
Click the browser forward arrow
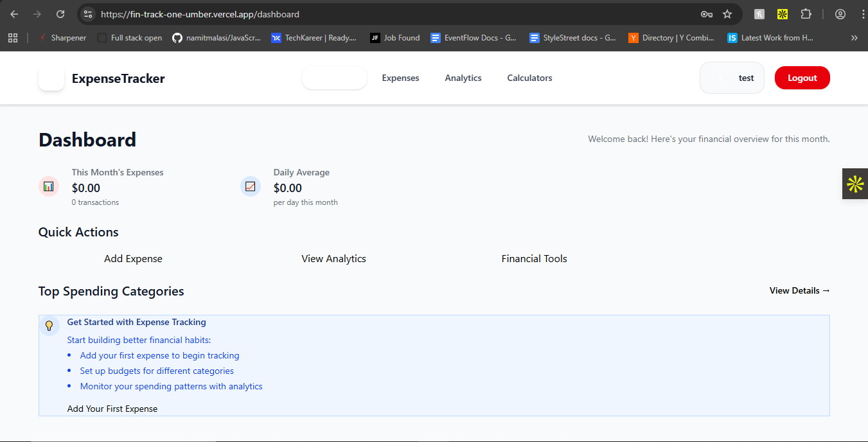coord(37,14)
